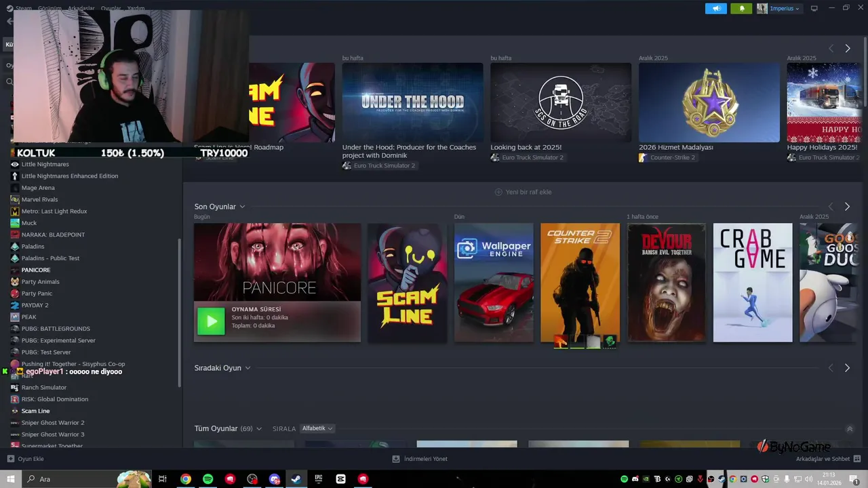The width and height of the screenshot is (868, 488).
Task: Open Arkadaşlar ve Sohbet panel
Action: [827, 459]
